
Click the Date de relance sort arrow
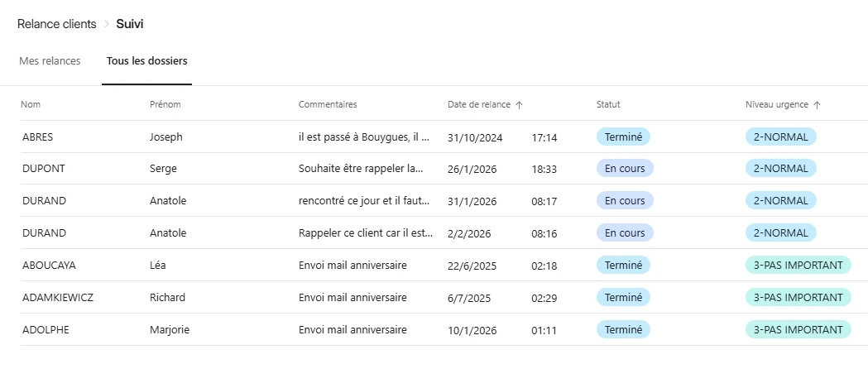[519, 105]
